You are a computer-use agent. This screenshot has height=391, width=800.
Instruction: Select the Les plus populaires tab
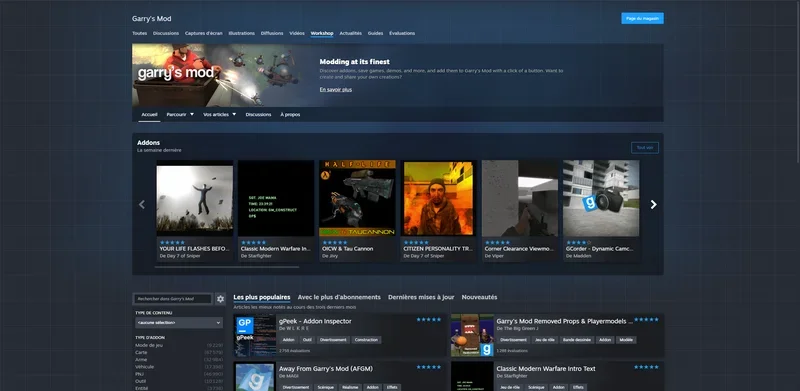click(262, 297)
